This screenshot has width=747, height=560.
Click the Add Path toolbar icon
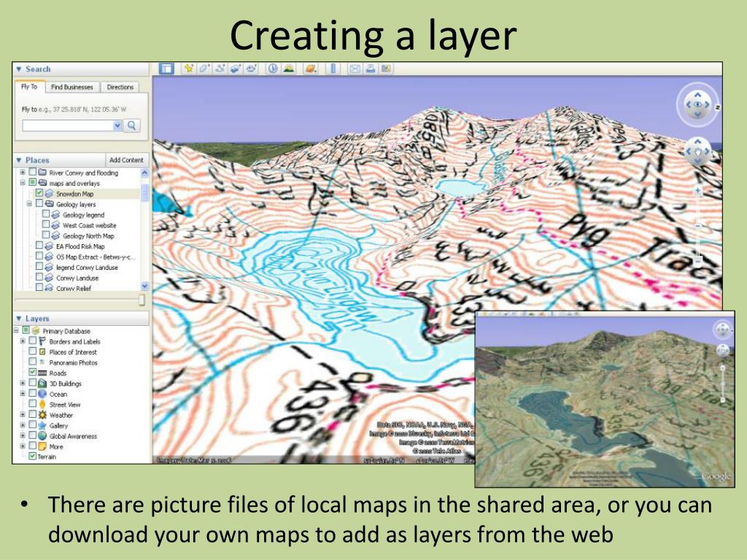pos(220,69)
